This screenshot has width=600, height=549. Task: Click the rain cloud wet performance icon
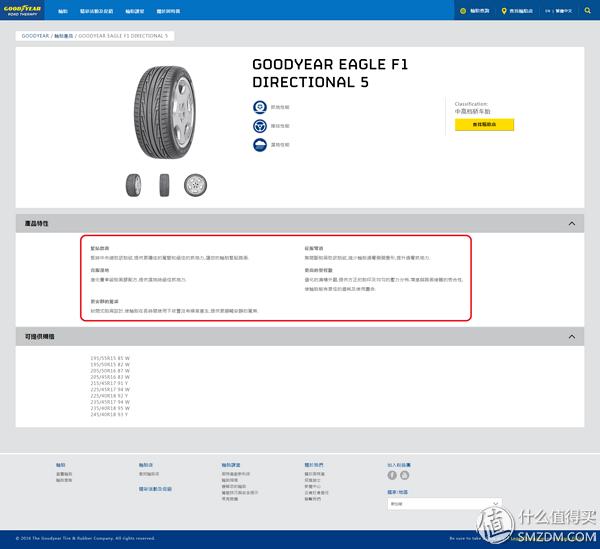(260, 145)
